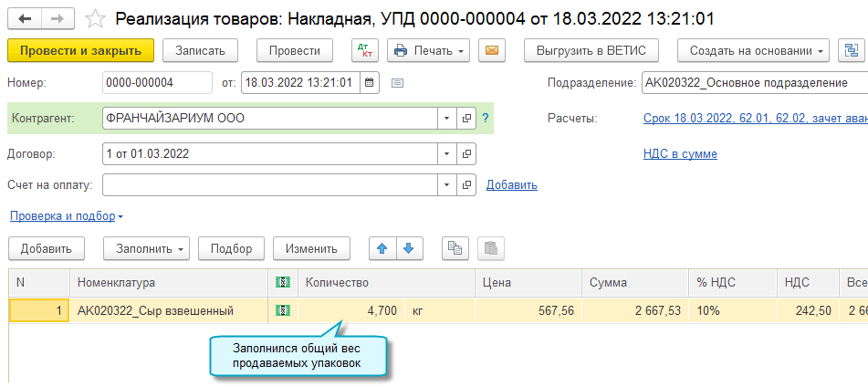The height and width of the screenshot is (387, 868).
Task: Focus Подразделение field Основное подразделение
Action: coord(755,84)
